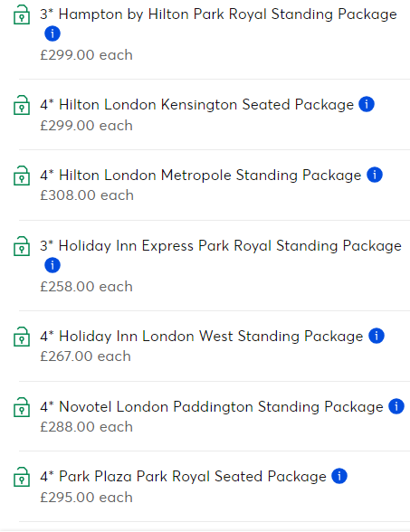Click lock icon beside Hampton by Hilton package
410x532 pixels.
pos(22,14)
